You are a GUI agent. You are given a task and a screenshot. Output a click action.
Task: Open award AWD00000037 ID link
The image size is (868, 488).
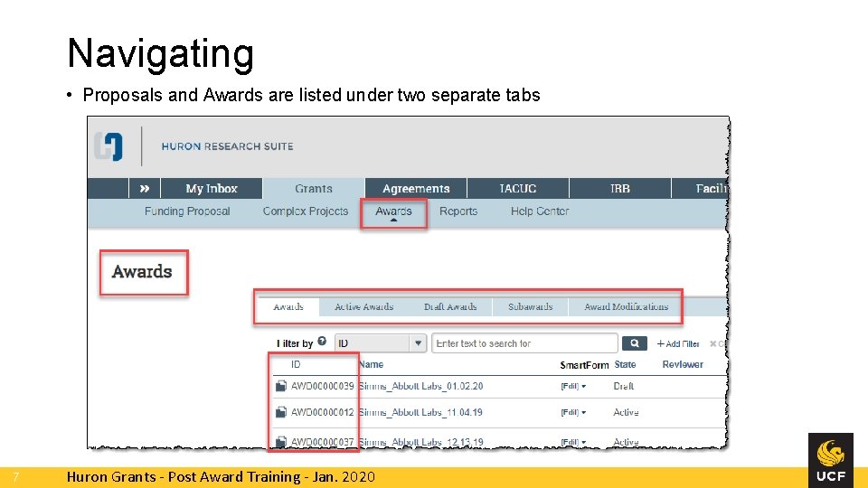(322, 442)
